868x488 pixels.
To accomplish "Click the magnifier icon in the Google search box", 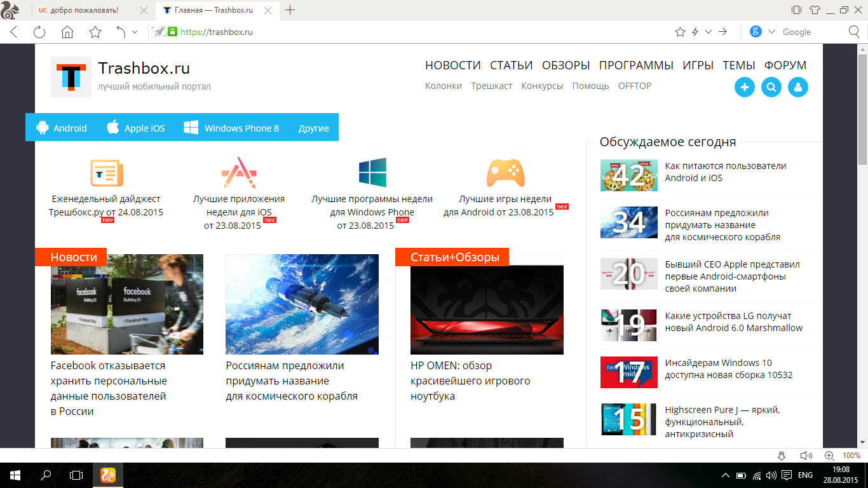I will pos(854,32).
